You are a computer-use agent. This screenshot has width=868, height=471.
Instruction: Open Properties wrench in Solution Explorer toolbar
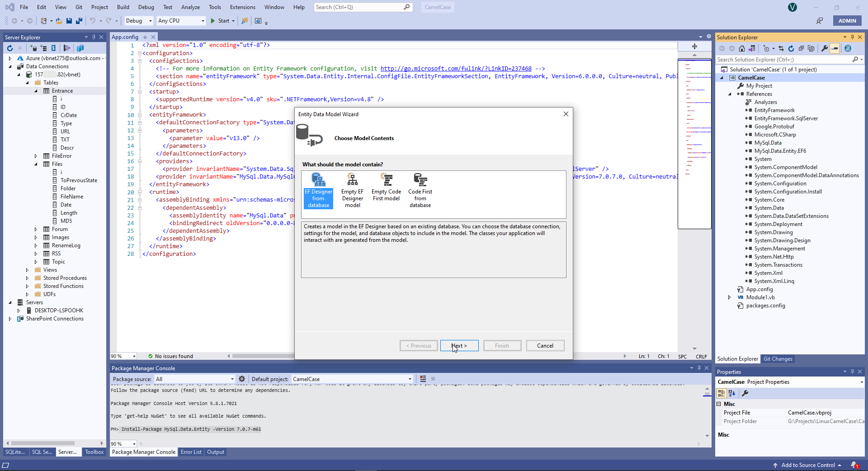pyautogui.click(x=825, y=48)
